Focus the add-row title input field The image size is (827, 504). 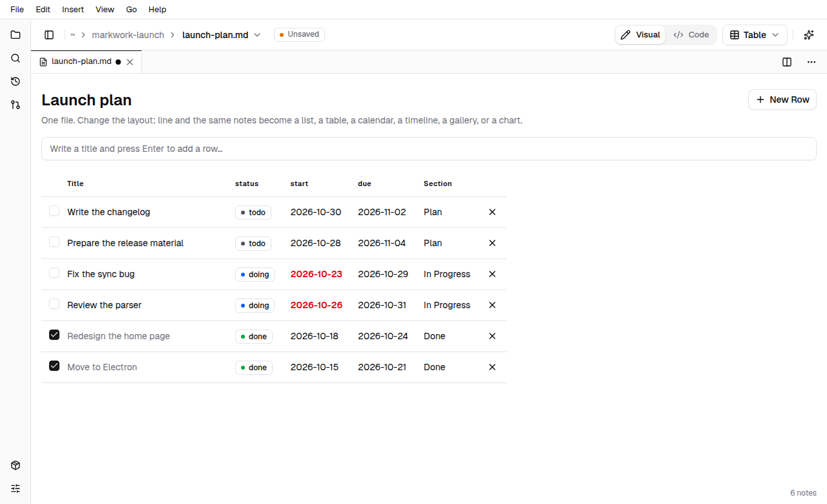429,149
